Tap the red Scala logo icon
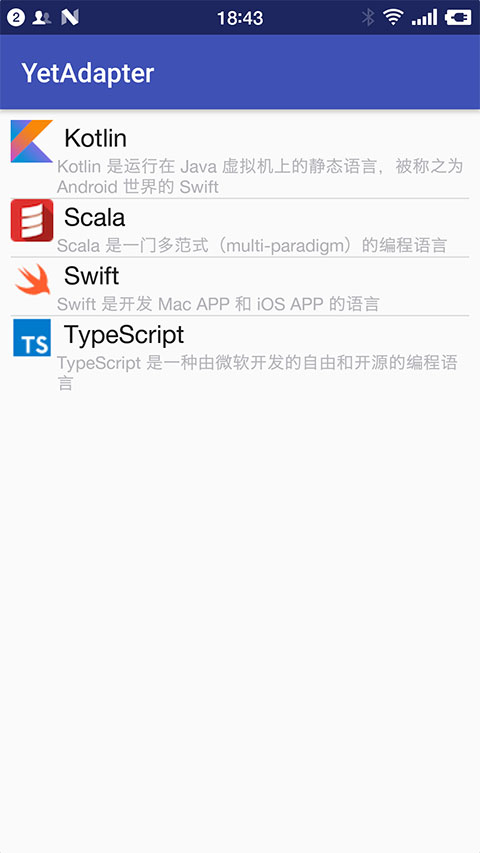The height and width of the screenshot is (853, 480). coord(32,220)
